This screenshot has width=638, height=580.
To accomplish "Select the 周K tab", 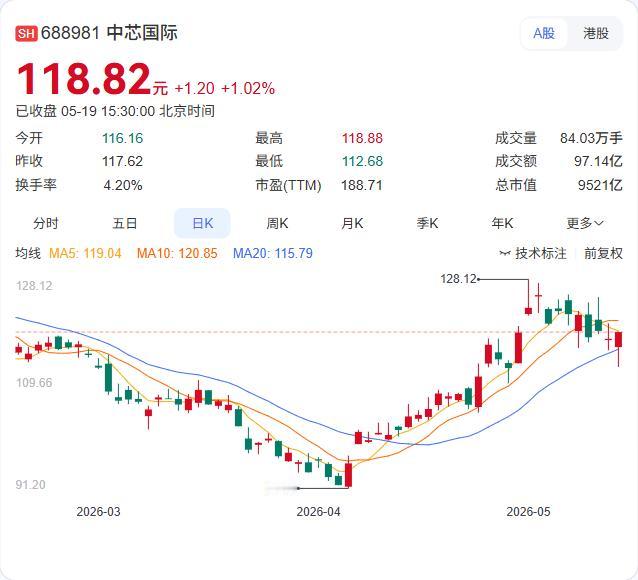I will [277, 223].
